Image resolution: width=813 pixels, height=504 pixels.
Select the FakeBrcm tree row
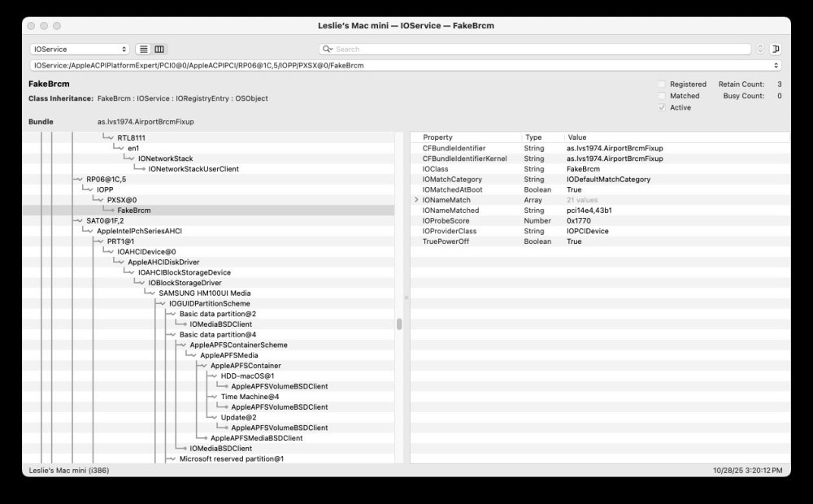pos(208,210)
